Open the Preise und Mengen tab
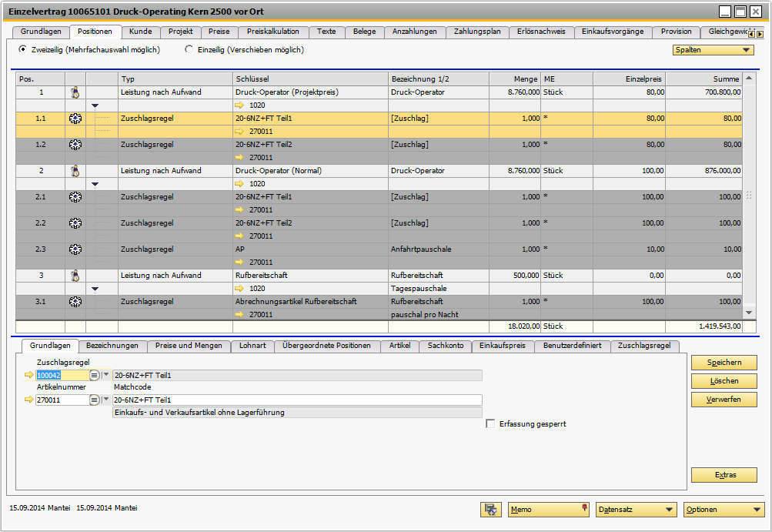The height and width of the screenshot is (532, 772). (x=189, y=346)
